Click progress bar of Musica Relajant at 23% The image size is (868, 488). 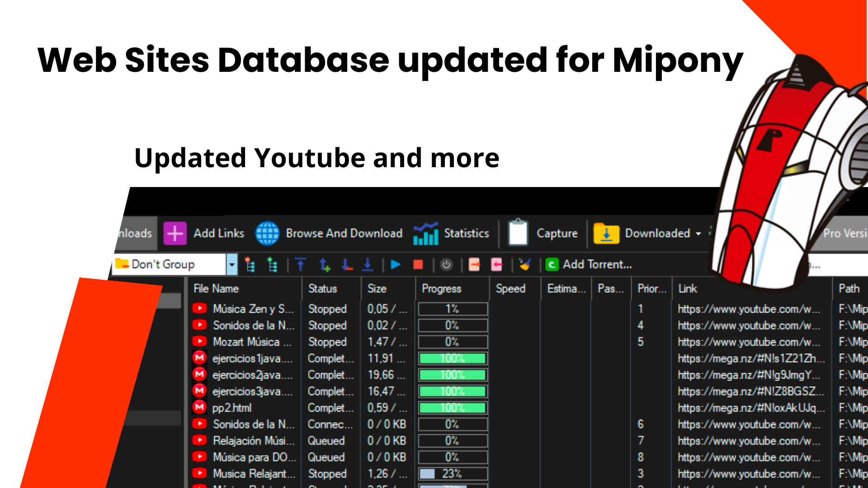pos(452,474)
